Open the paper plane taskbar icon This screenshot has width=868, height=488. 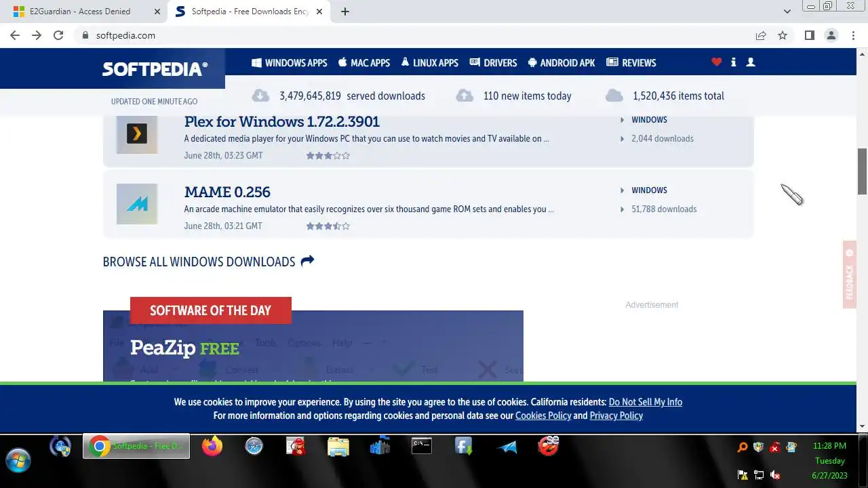(x=507, y=447)
